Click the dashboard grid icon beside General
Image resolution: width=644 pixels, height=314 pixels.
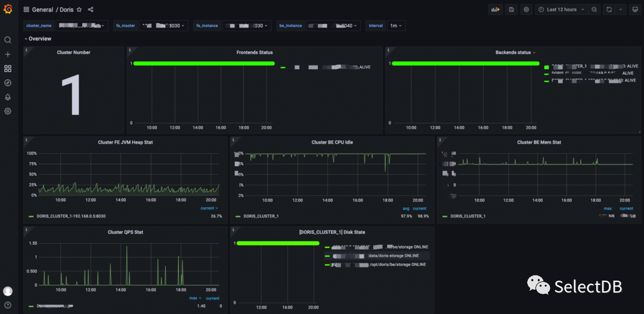[26, 10]
